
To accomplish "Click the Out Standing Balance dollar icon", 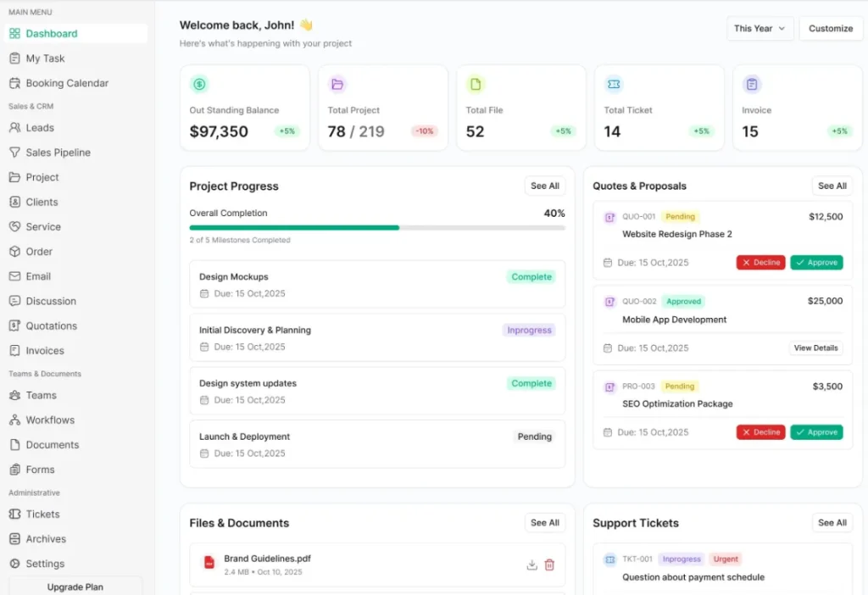I will pos(199,84).
